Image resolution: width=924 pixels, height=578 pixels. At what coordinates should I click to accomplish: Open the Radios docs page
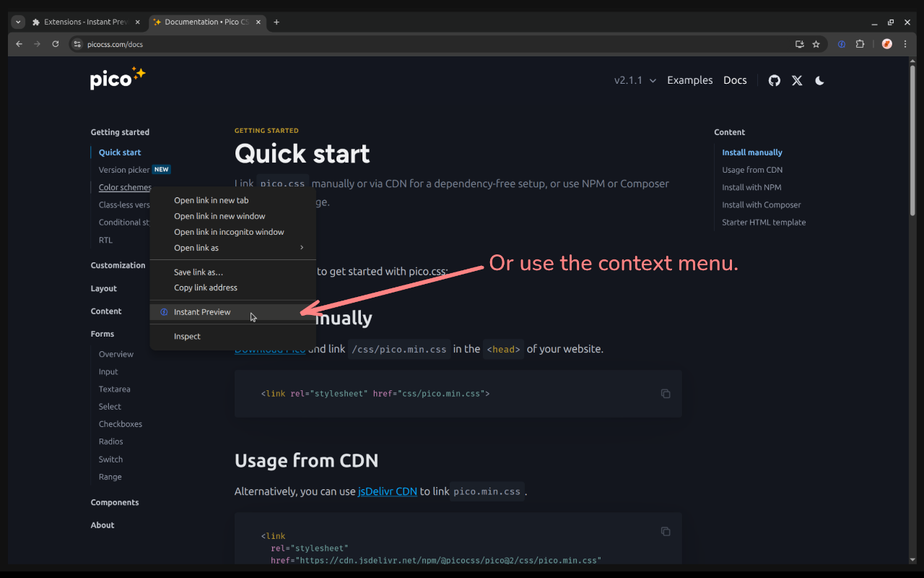(x=111, y=441)
